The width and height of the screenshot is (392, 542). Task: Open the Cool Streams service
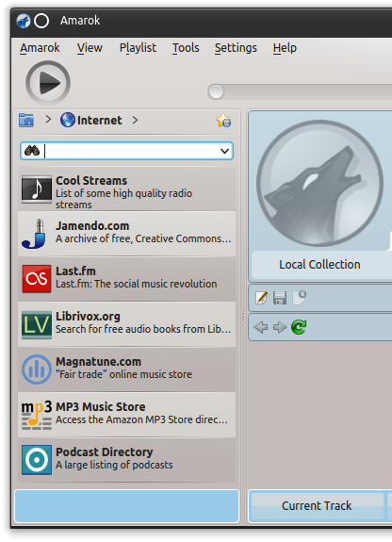pyautogui.click(x=127, y=189)
